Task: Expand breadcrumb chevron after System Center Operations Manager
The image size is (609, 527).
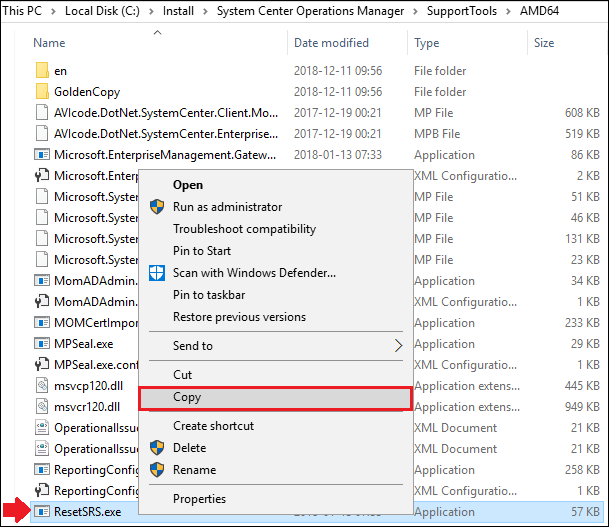Action: [x=416, y=11]
